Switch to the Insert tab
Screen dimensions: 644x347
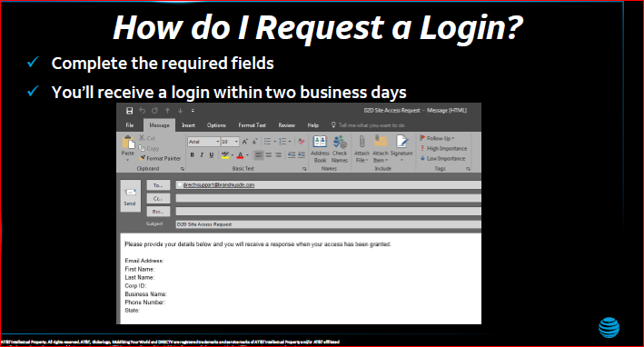(189, 125)
